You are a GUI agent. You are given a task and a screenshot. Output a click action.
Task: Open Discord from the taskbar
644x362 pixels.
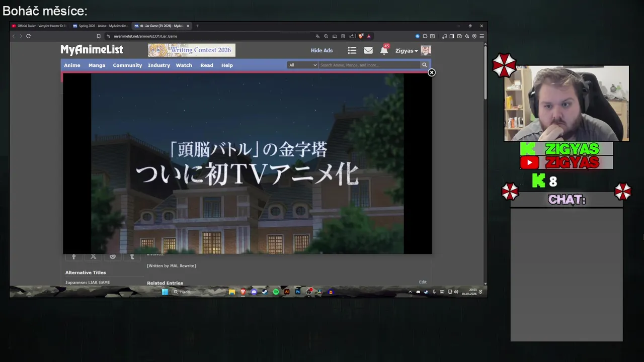coord(254,292)
